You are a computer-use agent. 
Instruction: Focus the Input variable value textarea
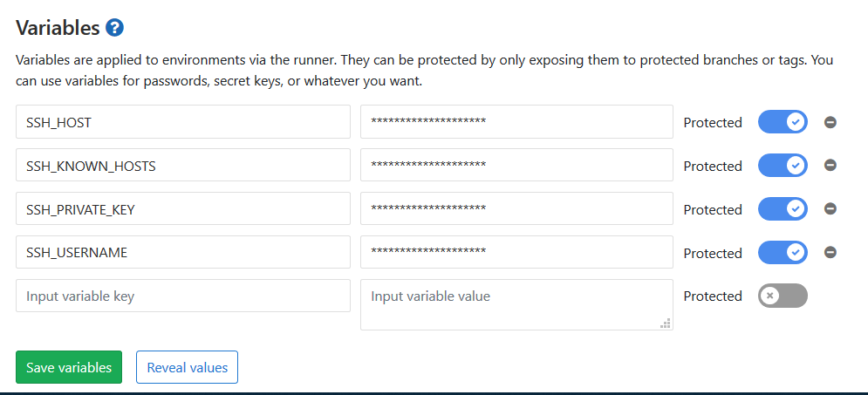coord(516,304)
